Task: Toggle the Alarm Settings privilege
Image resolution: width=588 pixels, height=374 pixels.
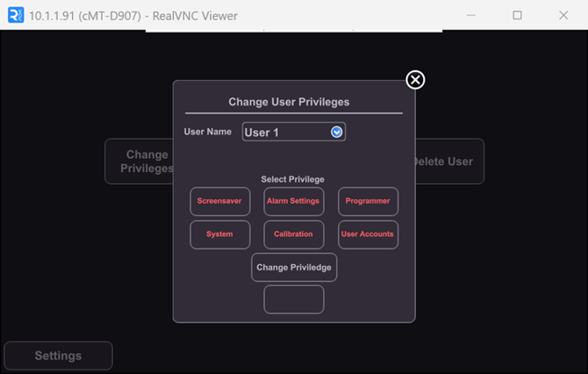Action: click(294, 201)
